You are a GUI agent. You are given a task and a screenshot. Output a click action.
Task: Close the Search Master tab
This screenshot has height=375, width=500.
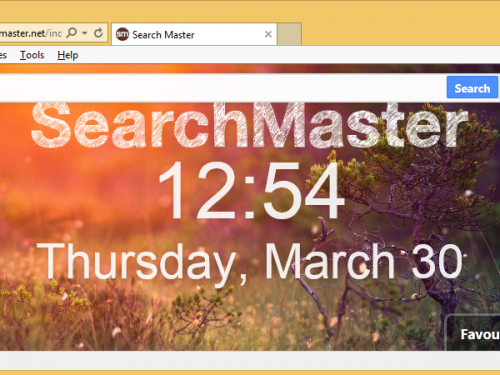pyautogui.click(x=268, y=34)
